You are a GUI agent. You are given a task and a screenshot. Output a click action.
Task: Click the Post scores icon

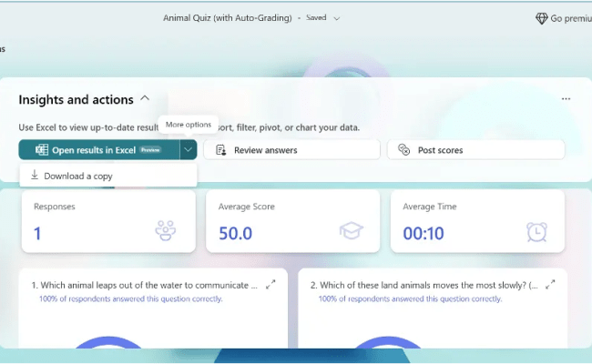[404, 150]
